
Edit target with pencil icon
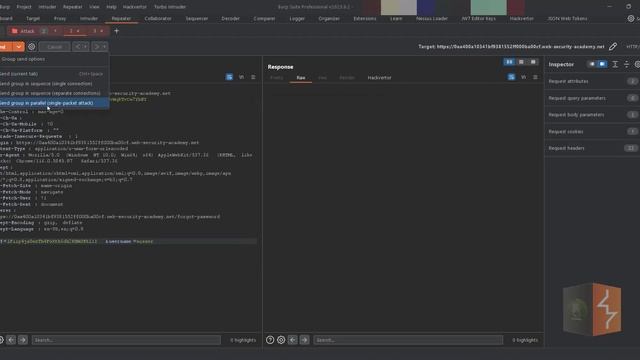tap(613, 47)
